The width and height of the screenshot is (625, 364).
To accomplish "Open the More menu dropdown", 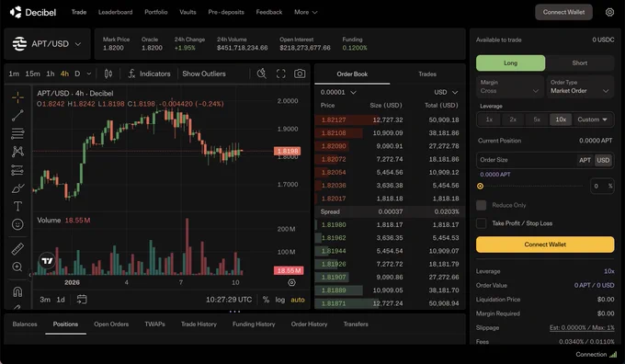I will click(x=305, y=12).
